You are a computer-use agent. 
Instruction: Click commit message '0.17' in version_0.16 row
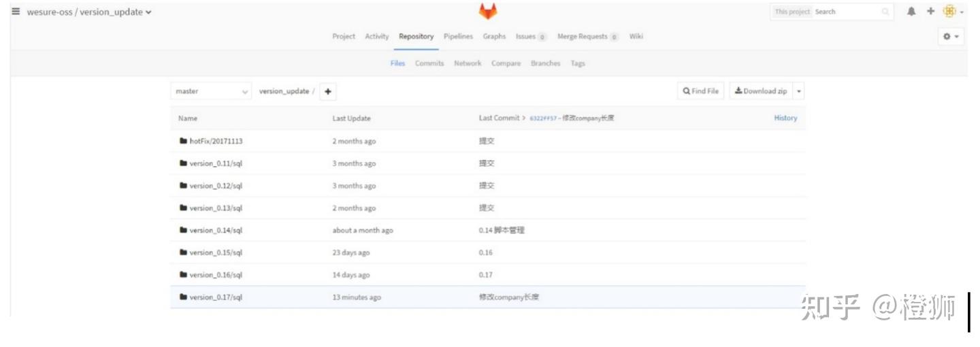(485, 275)
